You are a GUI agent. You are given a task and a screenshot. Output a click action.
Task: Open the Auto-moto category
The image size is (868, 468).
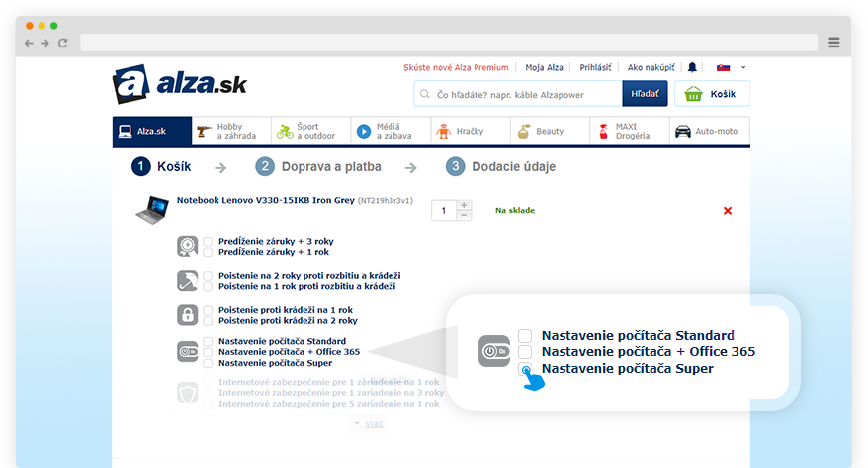(x=710, y=131)
